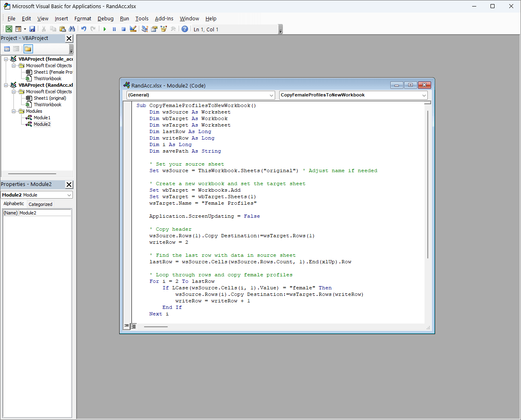521x420 pixels.
Task: Open standard toolbar options arrow
Action: [280, 29]
